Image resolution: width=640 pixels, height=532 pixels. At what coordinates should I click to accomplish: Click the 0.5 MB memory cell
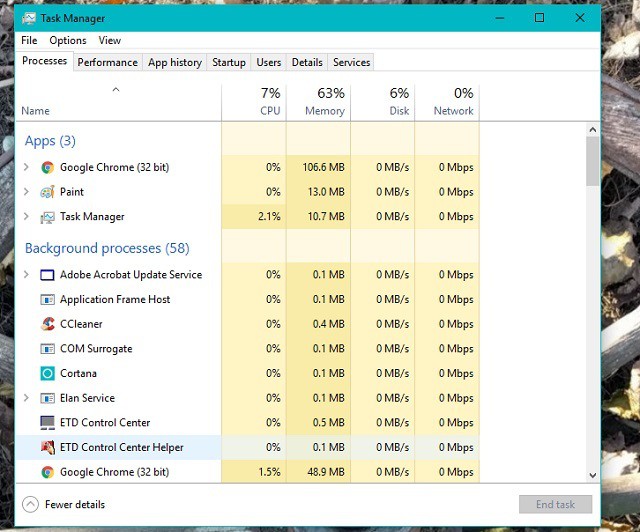318,423
